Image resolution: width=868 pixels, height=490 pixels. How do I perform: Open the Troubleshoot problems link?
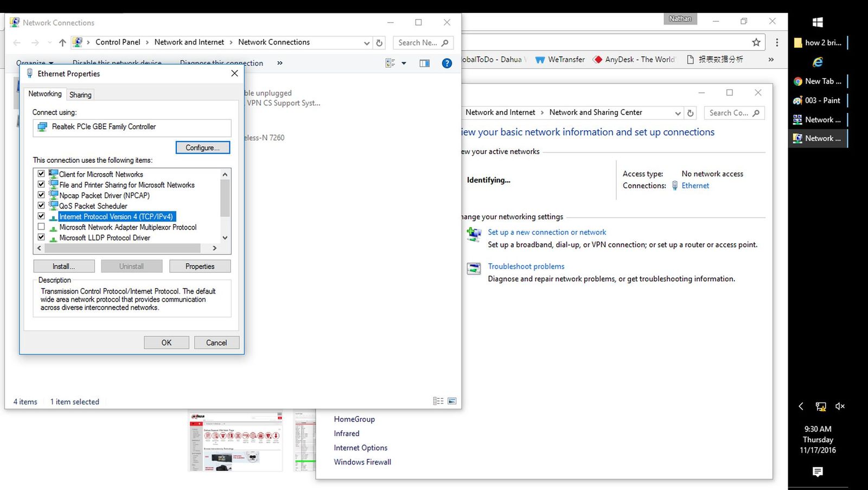pyautogui.click(x=526, y=266)
